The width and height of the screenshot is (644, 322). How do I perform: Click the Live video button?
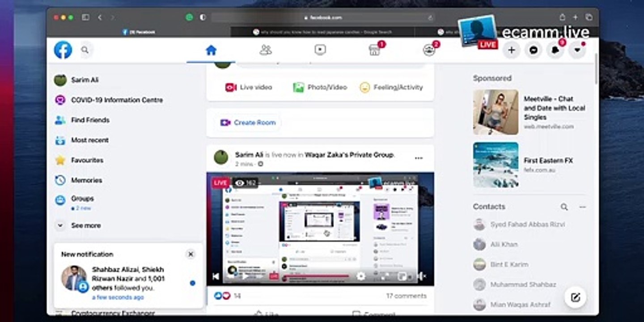click(x=249, y=88)
